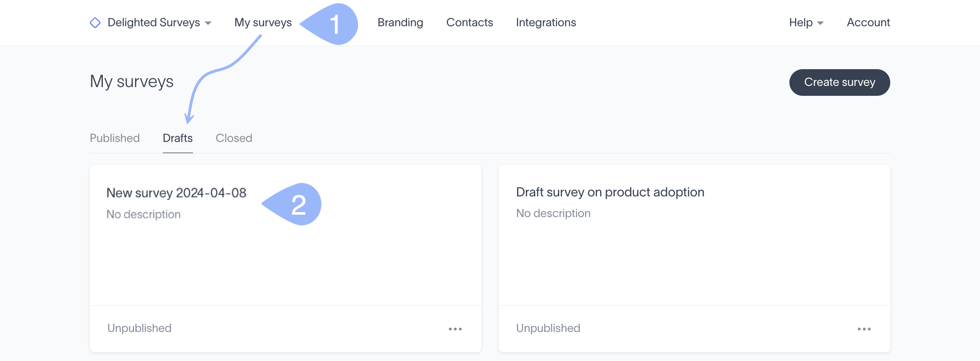
Task: Switch to the Closed tab
Action: coord(234,138)
